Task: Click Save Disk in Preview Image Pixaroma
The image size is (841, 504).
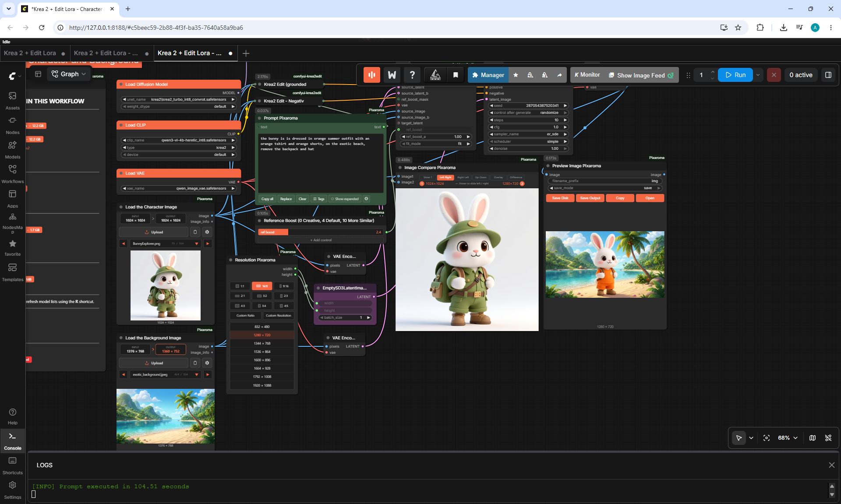Action: [560, 198]
